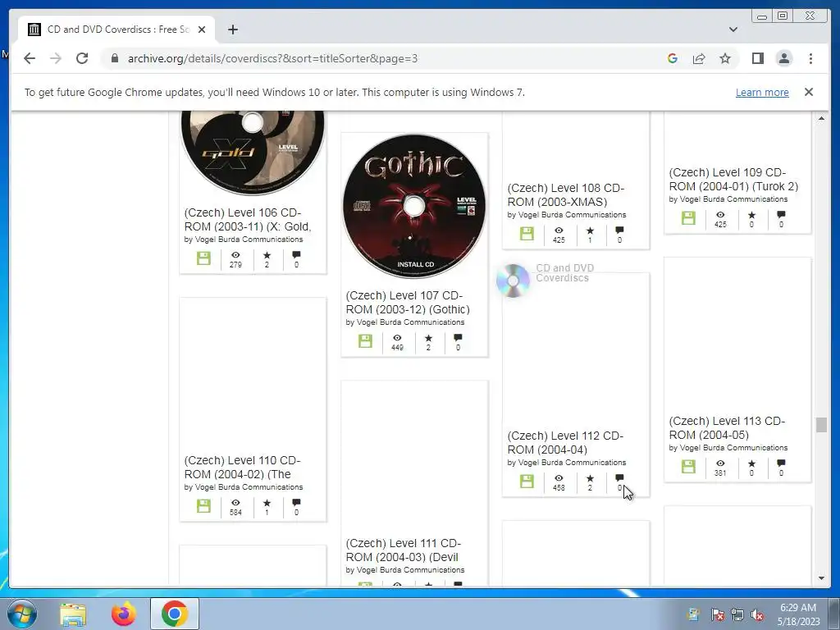Reload the archive.org page

82,58
